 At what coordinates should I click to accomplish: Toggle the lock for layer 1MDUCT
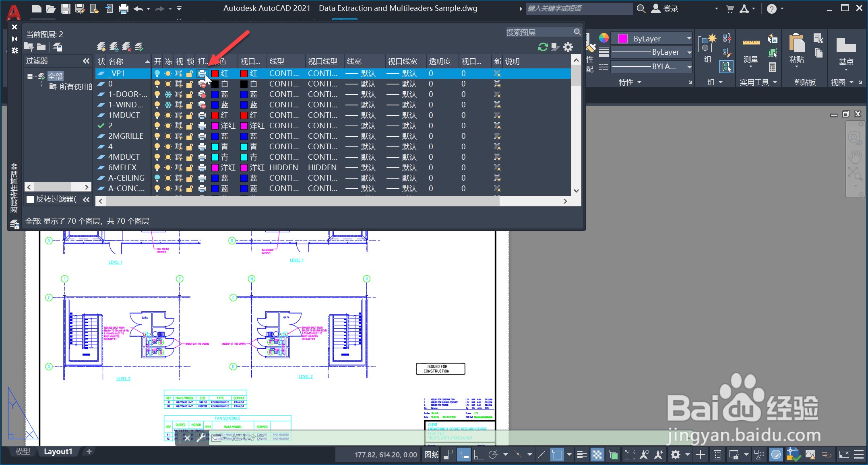[190, 115]
